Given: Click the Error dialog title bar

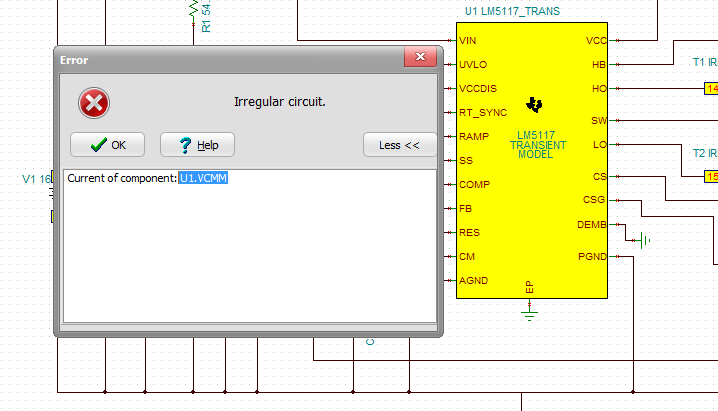Looking at the screenshot, I should (x=231, y=60).
